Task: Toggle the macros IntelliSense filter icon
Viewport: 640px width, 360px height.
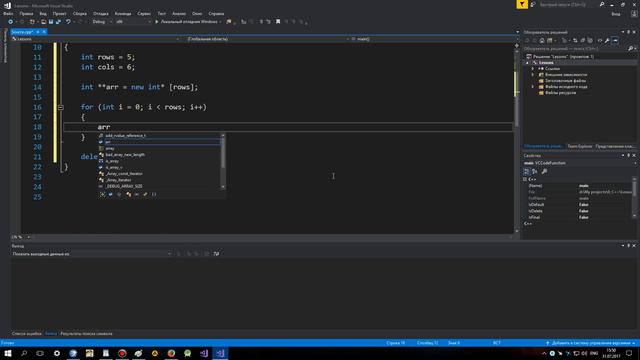Action: [x=137, y=194]
